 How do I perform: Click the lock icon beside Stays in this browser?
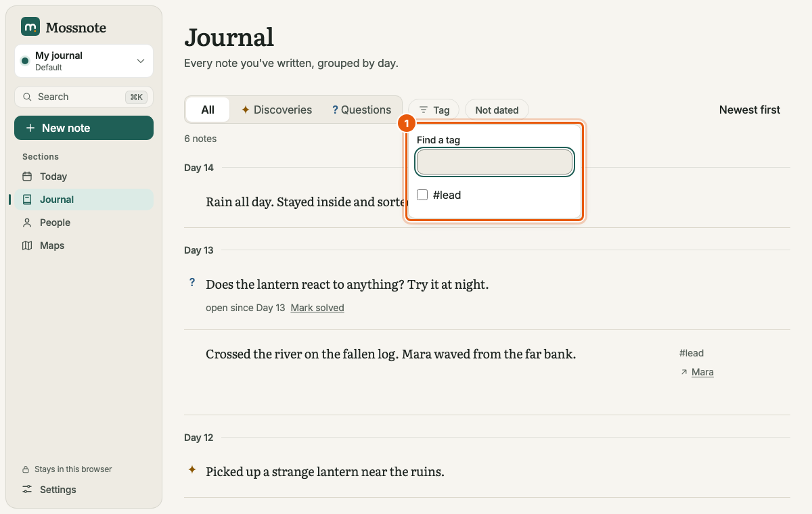coord(26,469)
